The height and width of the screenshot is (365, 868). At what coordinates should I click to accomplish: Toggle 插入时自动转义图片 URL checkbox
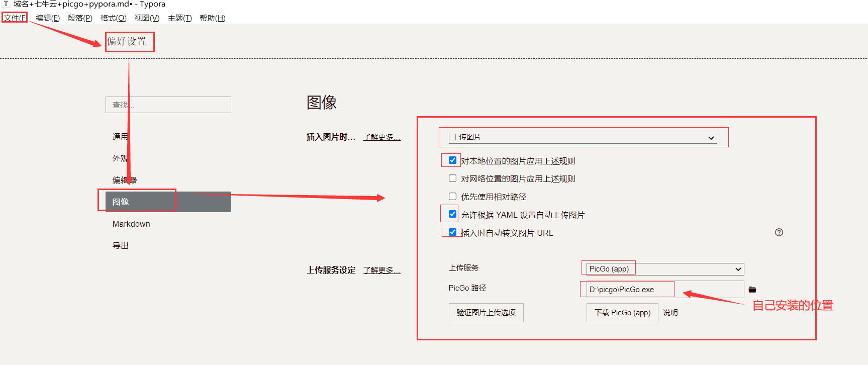(452, 232)
